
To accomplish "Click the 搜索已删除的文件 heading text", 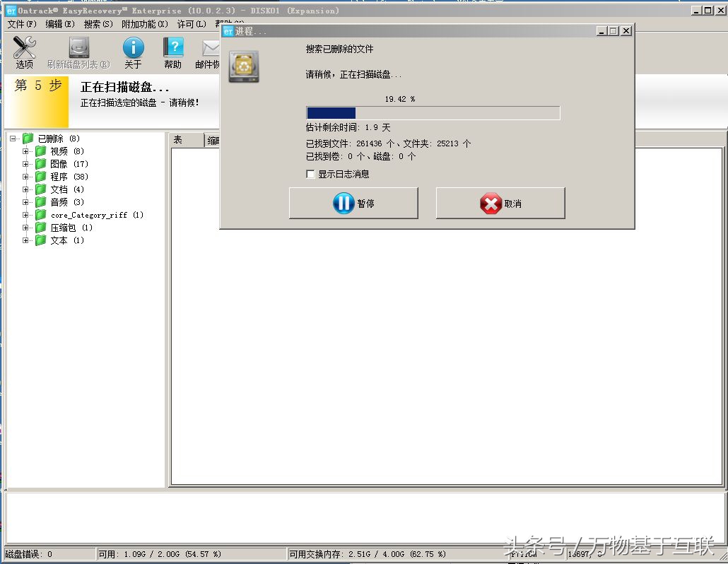I will pos(339,49).
